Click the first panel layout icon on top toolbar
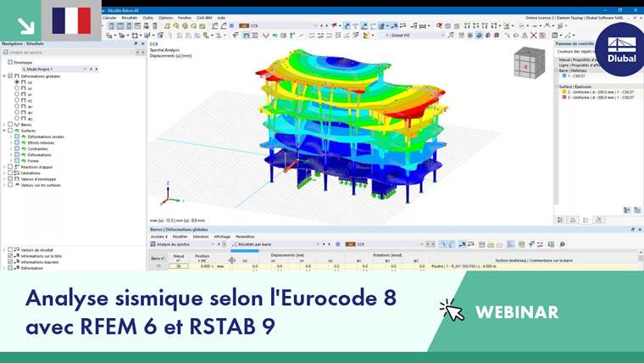Viewport: 644px width, 363px height. click(x=111, y=26)
